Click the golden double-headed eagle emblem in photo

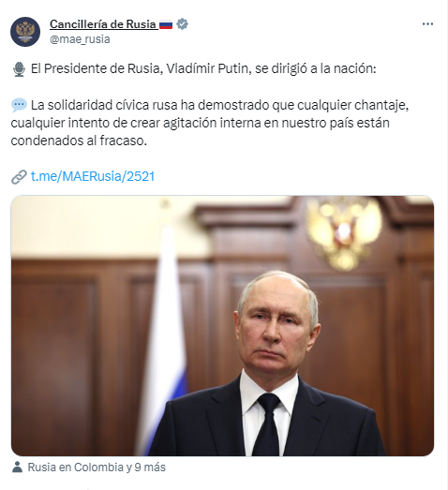click(344, 232)
